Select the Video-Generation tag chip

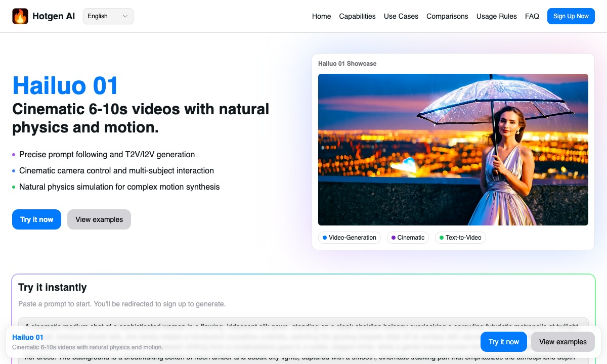click(x=349, y=238)
